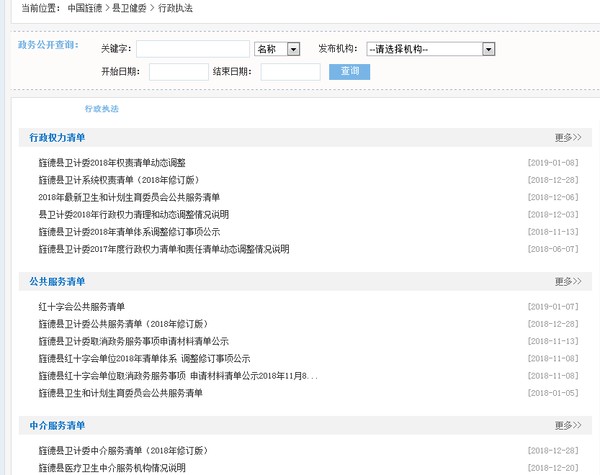Screen dimensions: 600x475
Task: Click the 关键字 keyword input field
Action: 193,49
